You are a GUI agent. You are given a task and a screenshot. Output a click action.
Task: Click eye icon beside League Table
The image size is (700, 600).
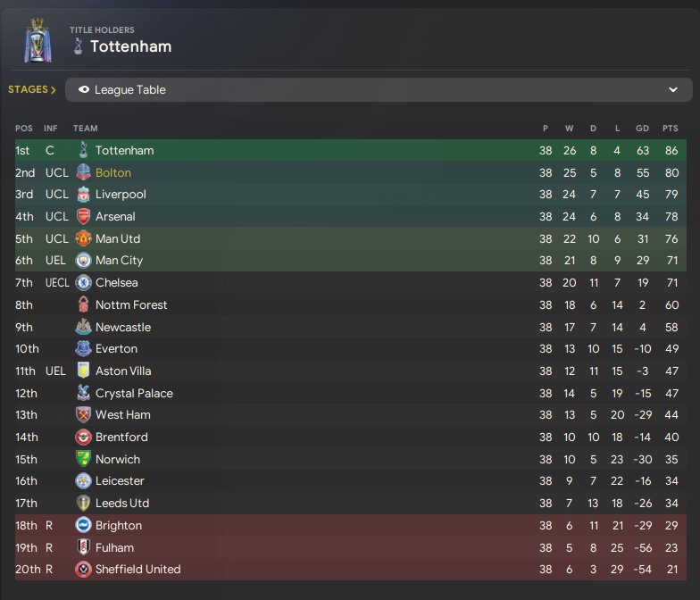pyautogui.click(x=84, y=90)
